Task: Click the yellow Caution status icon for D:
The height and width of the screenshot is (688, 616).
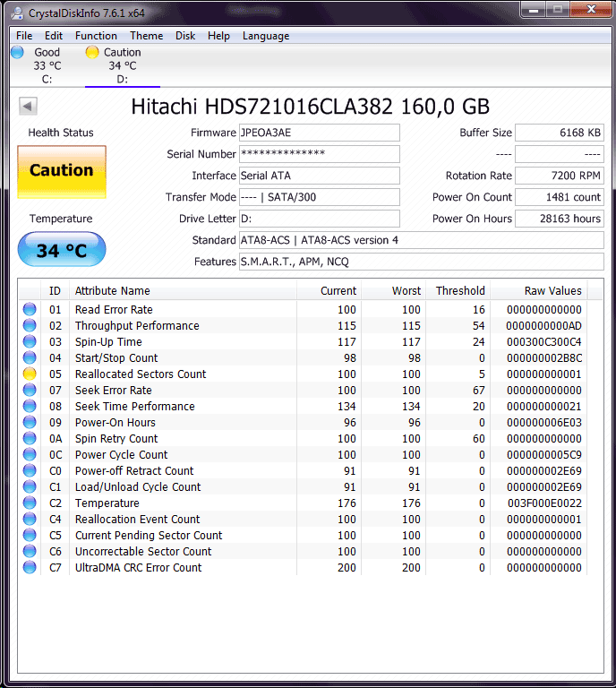Action: 92,52
